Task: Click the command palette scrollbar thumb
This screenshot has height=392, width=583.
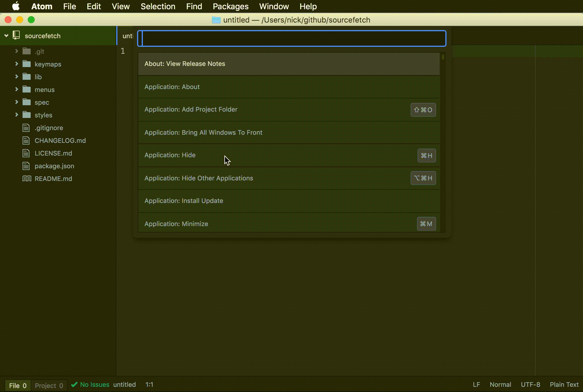Action: click(x=443, y=57)
